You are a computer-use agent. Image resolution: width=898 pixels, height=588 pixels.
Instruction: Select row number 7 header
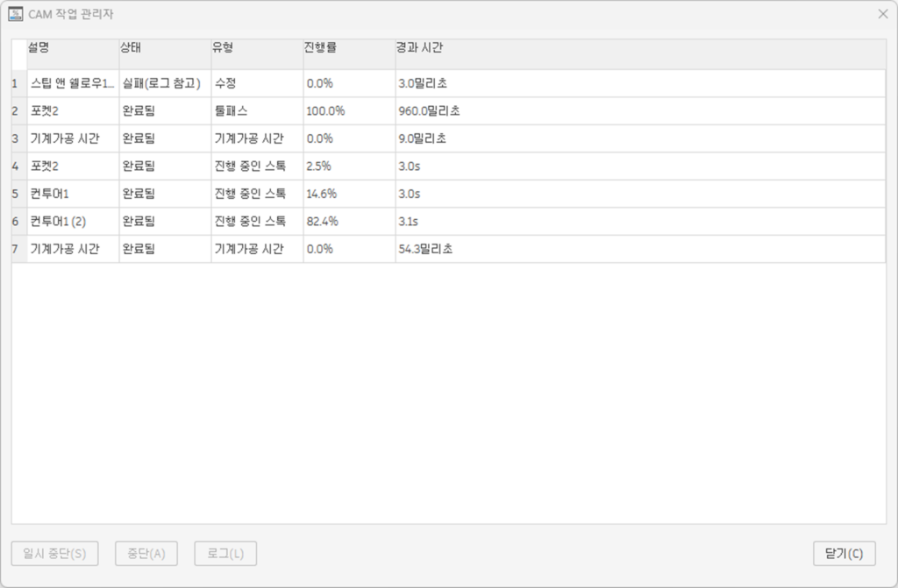point(19,249)
